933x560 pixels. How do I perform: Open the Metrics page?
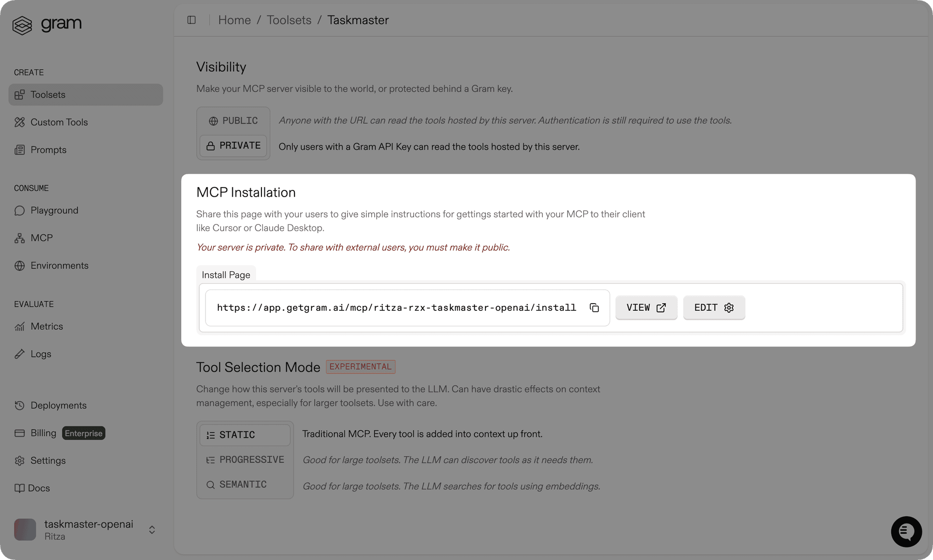click(47, 326)
